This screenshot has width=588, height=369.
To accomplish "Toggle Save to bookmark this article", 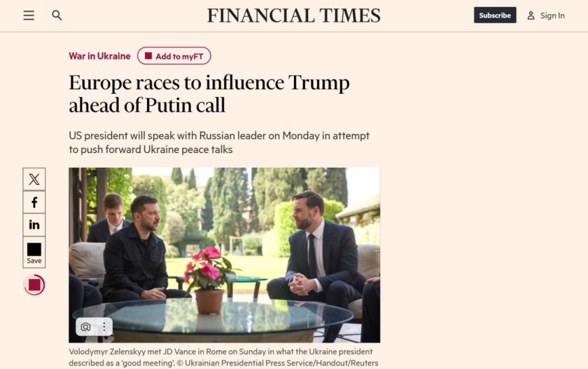I will pos(34,252).
